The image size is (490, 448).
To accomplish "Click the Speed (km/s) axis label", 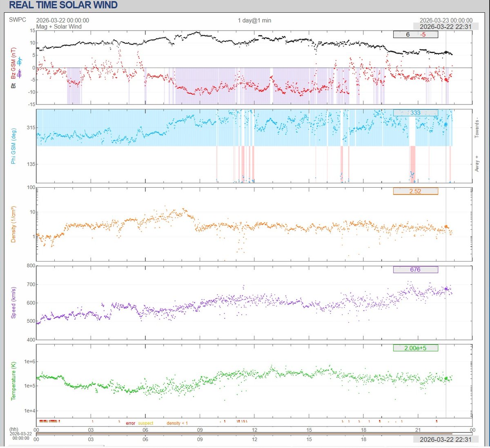I will coord(13,302).
